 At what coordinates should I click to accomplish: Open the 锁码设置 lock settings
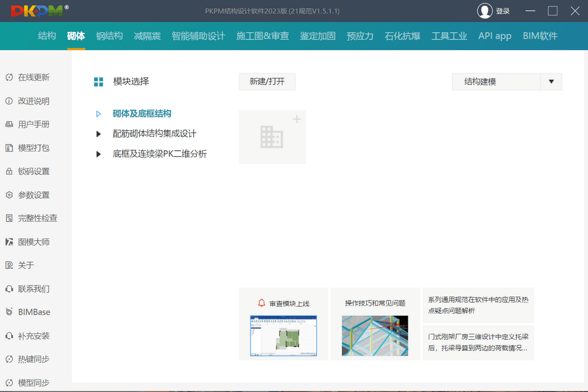click(33, 171)
